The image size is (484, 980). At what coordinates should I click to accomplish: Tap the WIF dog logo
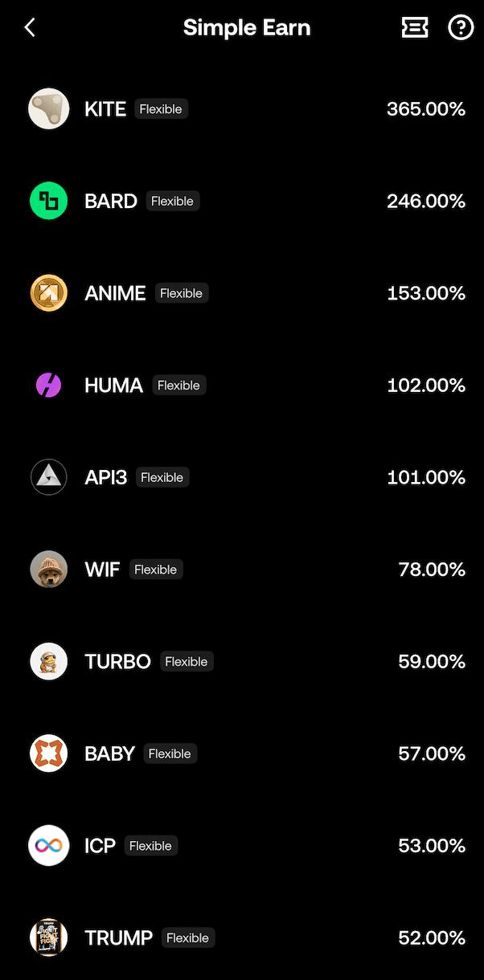48,569
